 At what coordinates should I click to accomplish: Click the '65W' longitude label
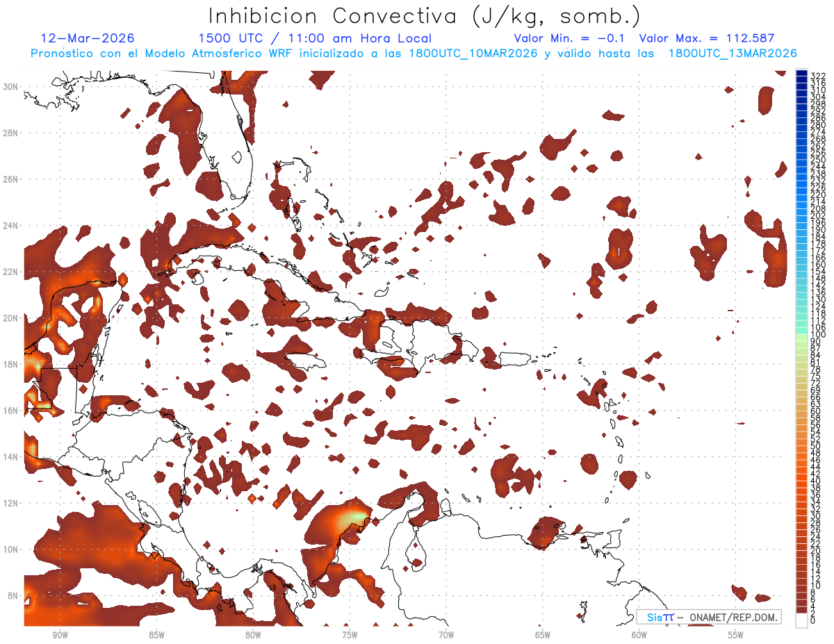pos(543,635)
